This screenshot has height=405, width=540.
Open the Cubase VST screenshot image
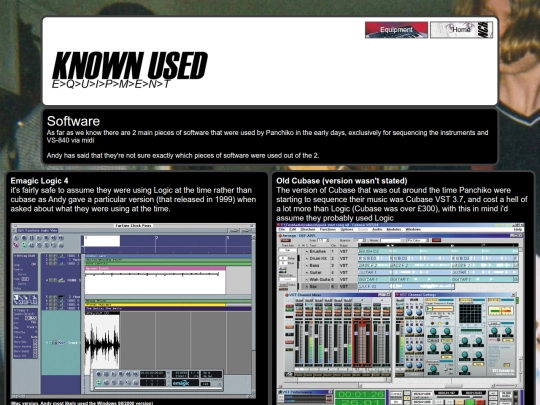(401, 314)
